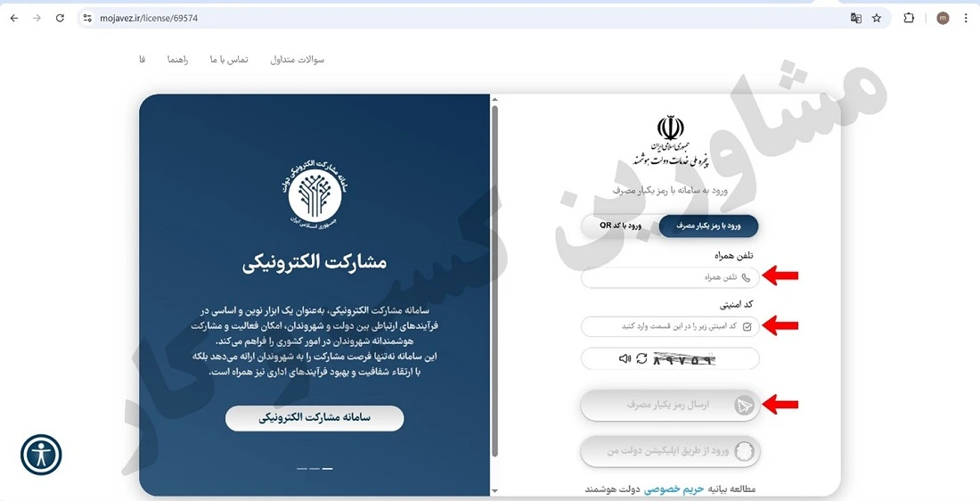Open Chrome three-dot menu

click(966, 18)
